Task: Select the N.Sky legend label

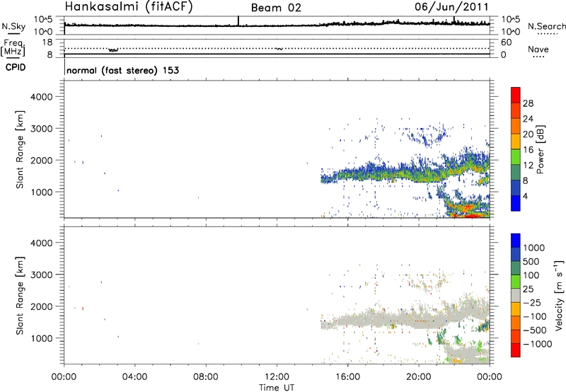Action: click(x=13, y=26)
